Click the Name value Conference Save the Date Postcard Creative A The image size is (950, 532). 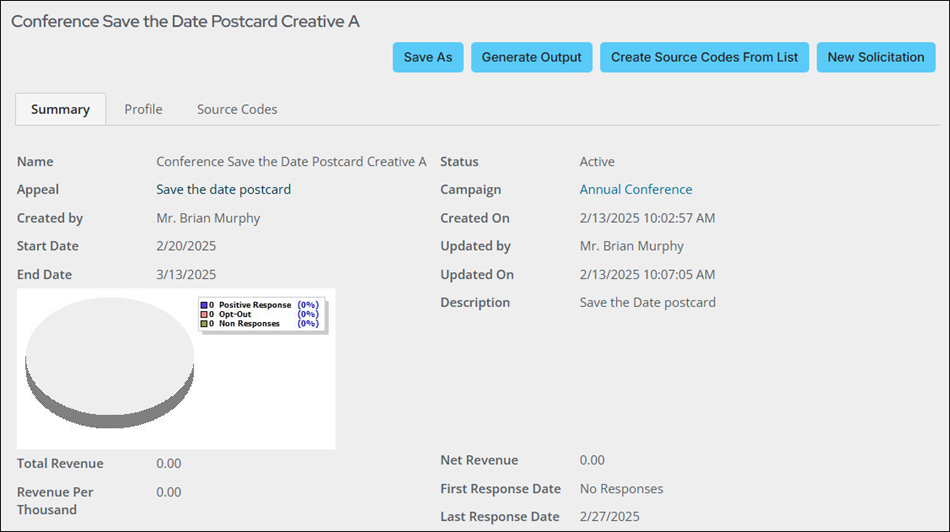point(291,161)
